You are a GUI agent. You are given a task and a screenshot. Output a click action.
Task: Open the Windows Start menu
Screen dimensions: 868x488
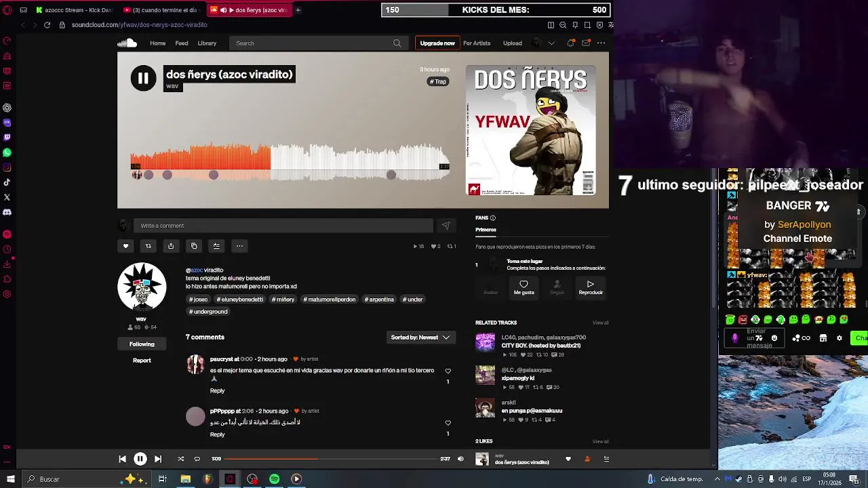[10, 479]
